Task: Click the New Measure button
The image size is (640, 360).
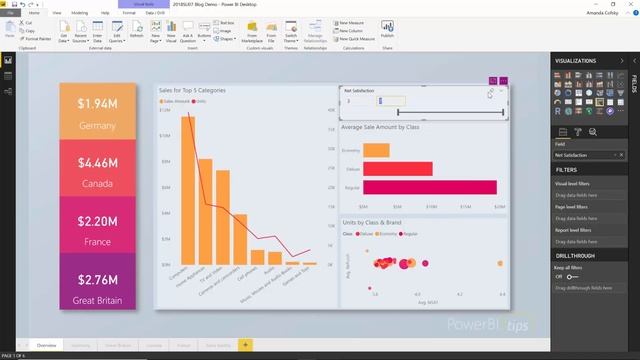Action: pos(349,23)
